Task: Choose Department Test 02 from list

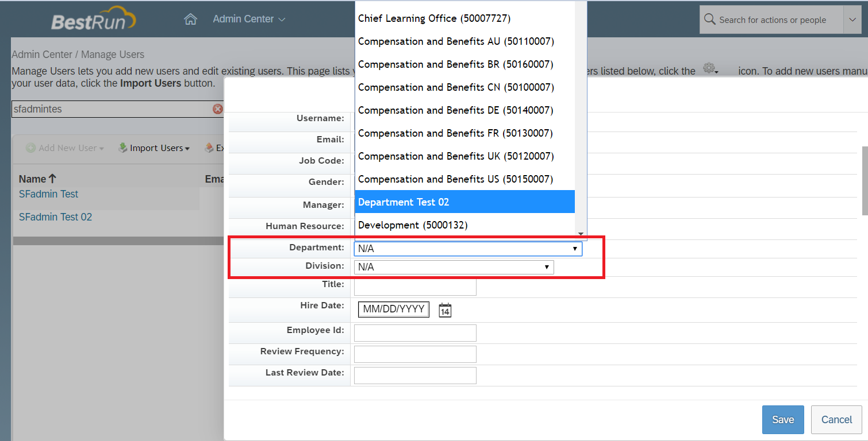Action: (464, 202)
